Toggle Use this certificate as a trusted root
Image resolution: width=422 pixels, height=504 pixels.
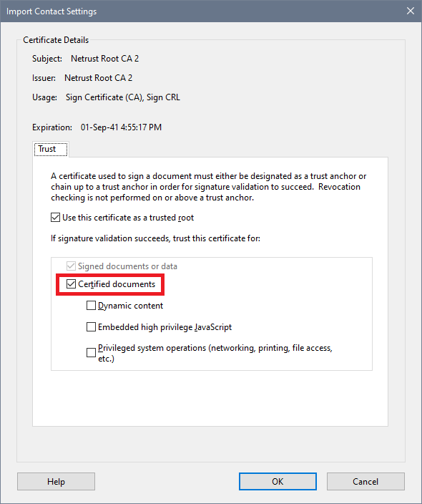tap(55, 218)
